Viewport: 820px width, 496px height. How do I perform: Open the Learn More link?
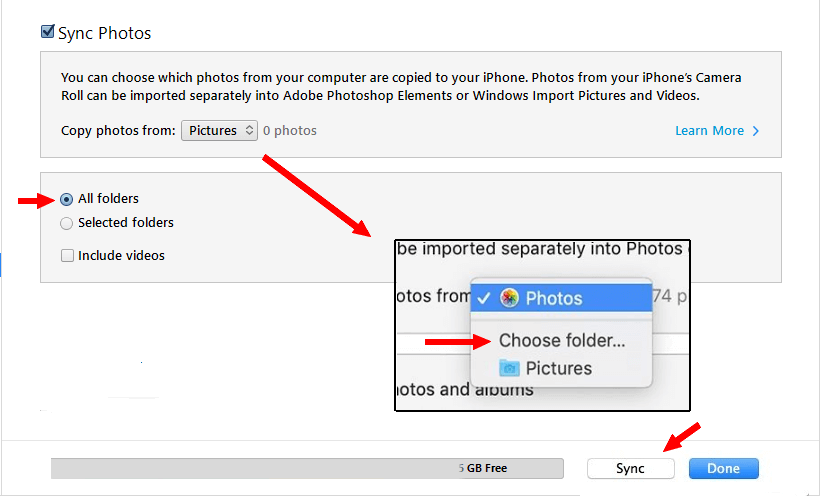coord(709,131)
